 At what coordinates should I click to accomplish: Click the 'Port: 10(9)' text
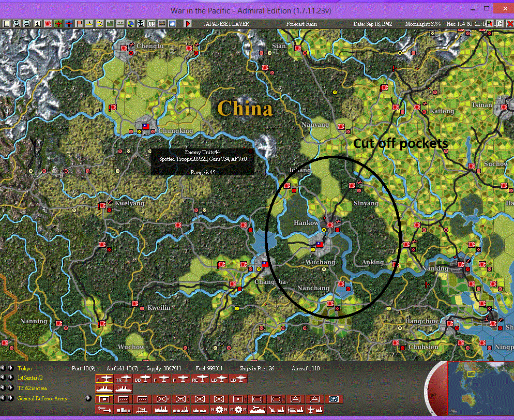click(x=84, y=368)
